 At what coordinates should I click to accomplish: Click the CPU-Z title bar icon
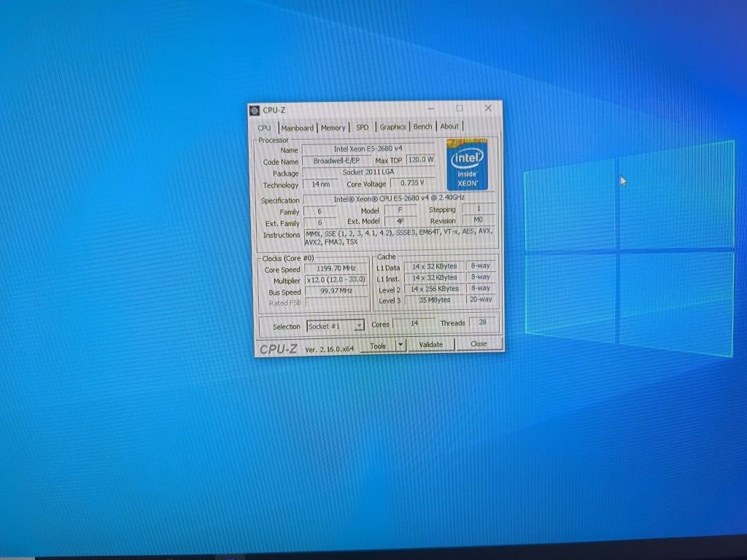(x=255, y=111)
